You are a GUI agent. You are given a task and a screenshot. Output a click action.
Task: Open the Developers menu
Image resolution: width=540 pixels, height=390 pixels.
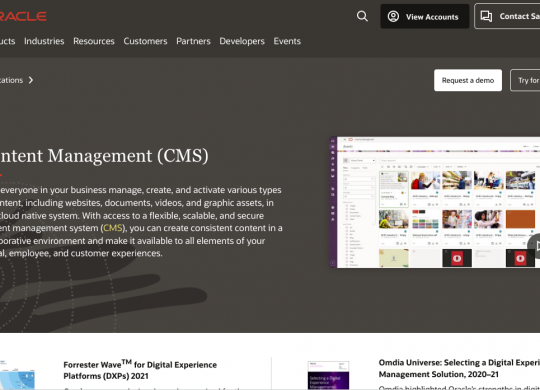[242, 41]
